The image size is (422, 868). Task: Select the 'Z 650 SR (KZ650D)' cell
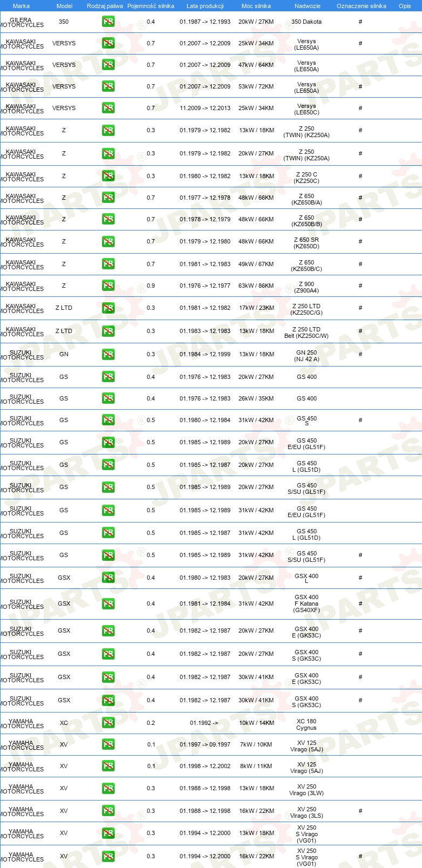click(307, 243)
